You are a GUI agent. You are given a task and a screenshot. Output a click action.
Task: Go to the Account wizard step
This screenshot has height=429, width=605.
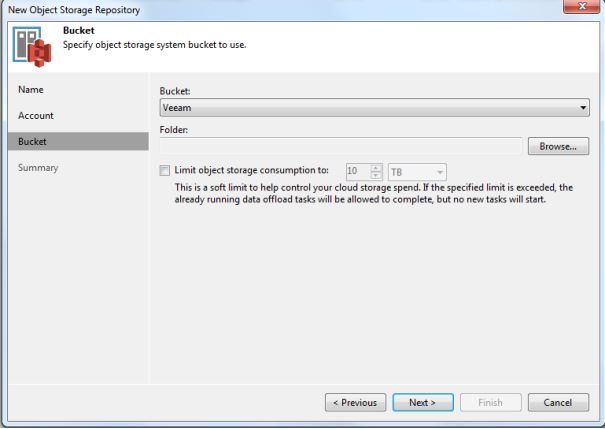36,115
